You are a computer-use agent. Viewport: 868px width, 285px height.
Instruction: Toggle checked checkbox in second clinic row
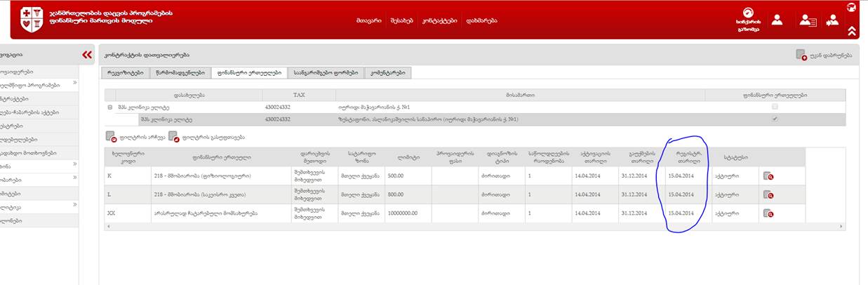pyautogui.click(x=774, y=119)
